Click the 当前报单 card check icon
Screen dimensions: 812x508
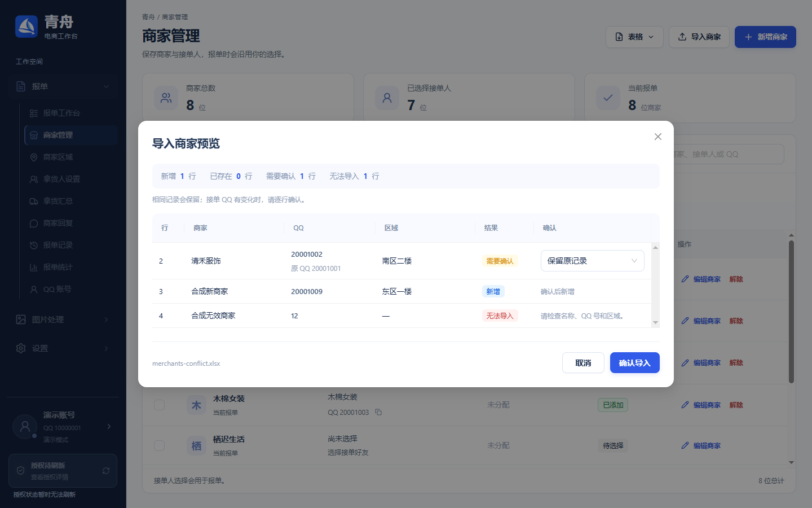coord(608,98)
